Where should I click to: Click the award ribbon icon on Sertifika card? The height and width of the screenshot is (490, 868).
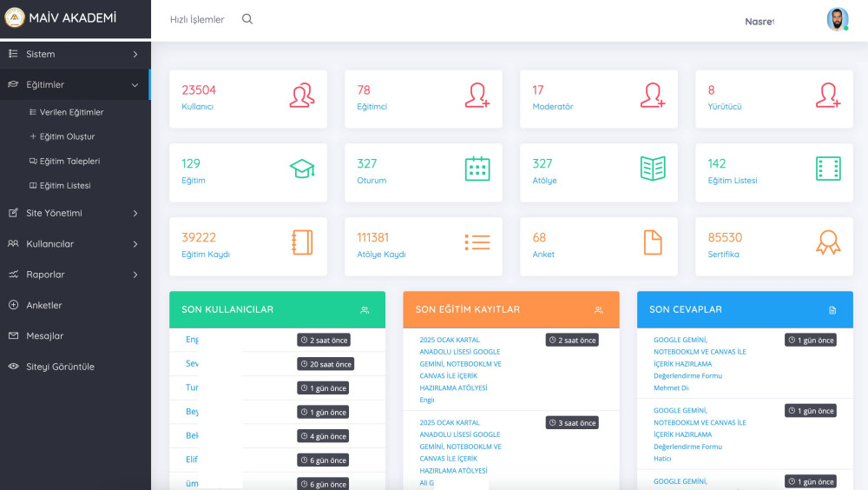[828, 242]
